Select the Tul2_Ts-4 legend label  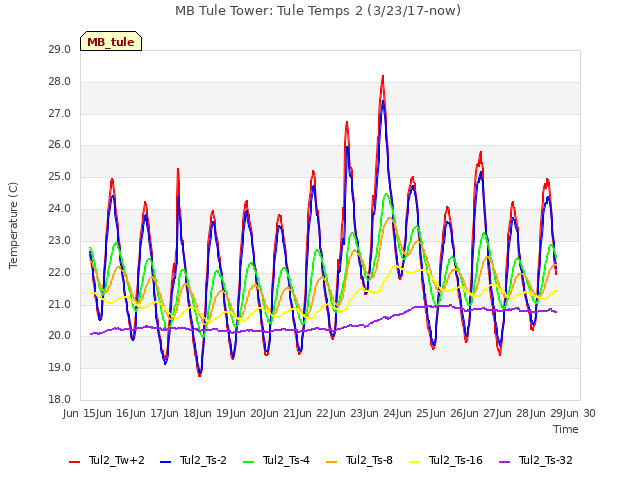[286, 460]
